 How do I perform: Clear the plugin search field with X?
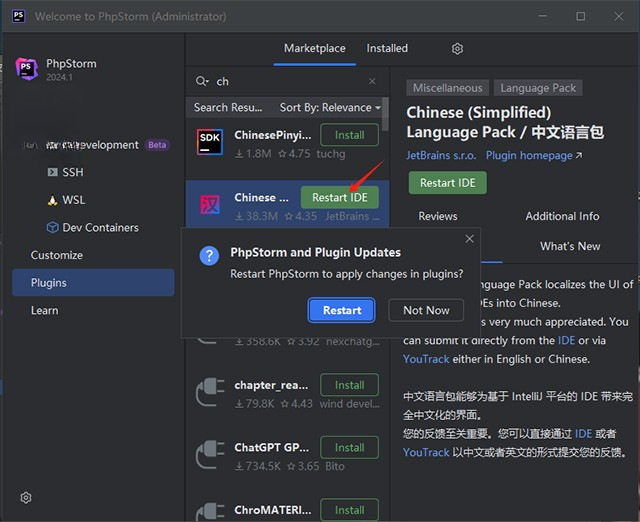tap(372, 81)
